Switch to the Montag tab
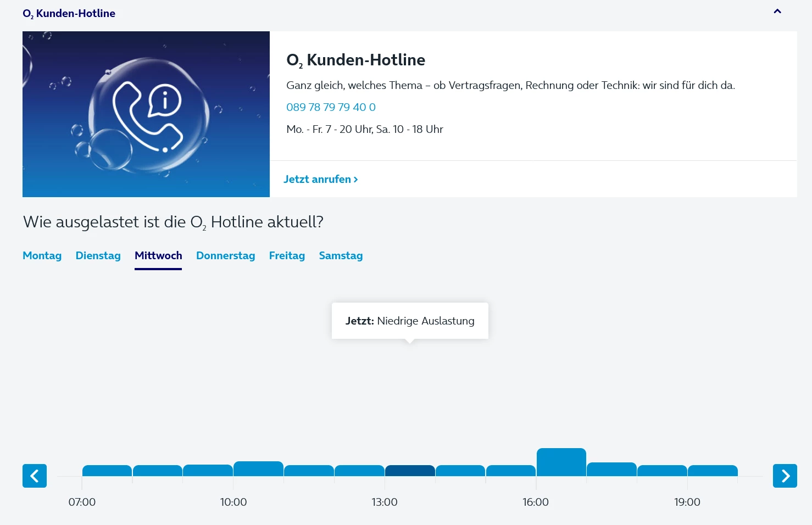 click(x=42, y=255)
